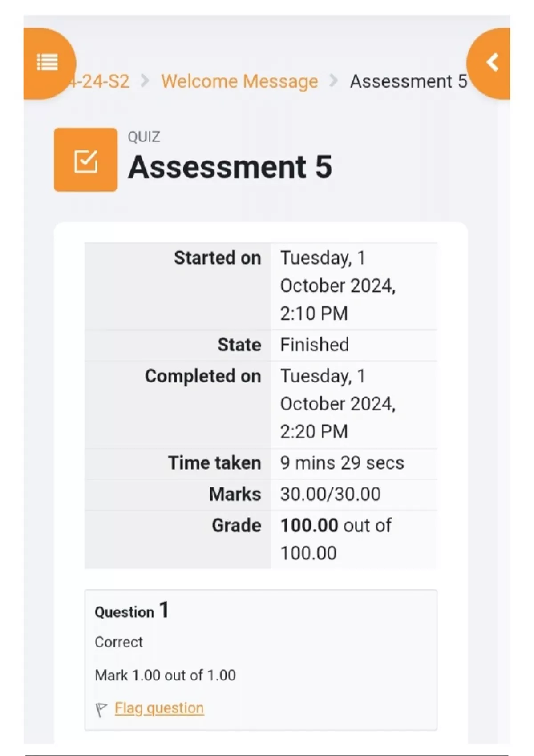Go to the 24-S2 course breadcrumb

coord(102,81)
